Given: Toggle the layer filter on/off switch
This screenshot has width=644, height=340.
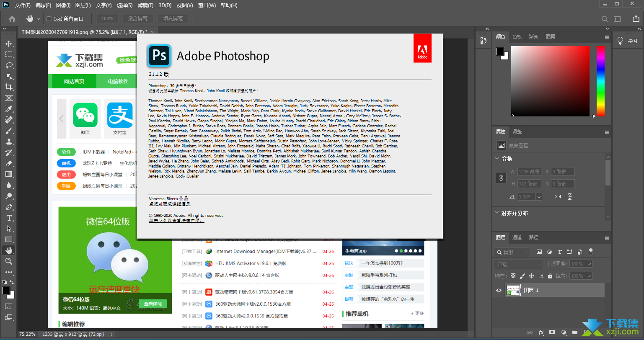Looking at the screenshot, I should pos(591,252).
